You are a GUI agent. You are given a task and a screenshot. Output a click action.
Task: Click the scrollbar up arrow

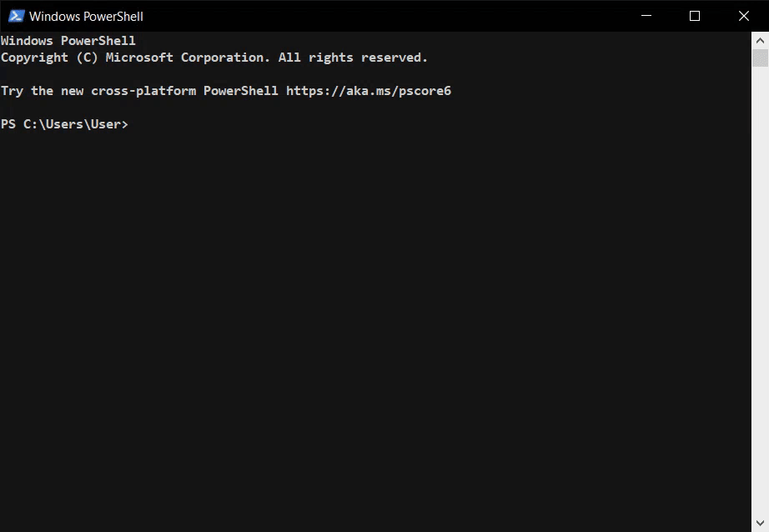coord(760,40)
